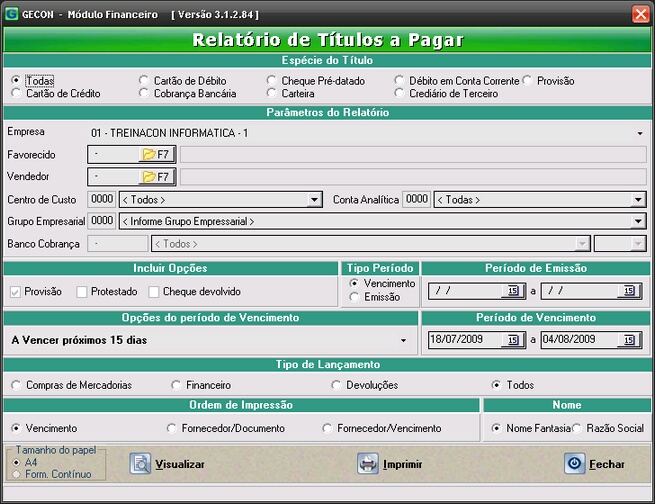Open calendar for emission end date
Viewport: 655px width, 504px height.
point(629,291)
